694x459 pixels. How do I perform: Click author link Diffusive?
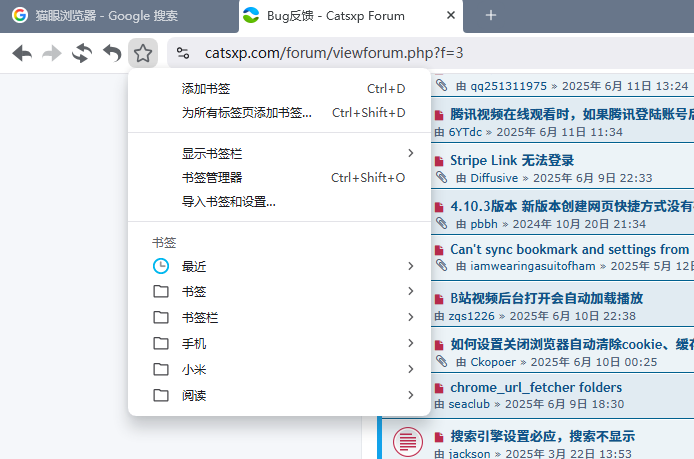click(494, 178)
